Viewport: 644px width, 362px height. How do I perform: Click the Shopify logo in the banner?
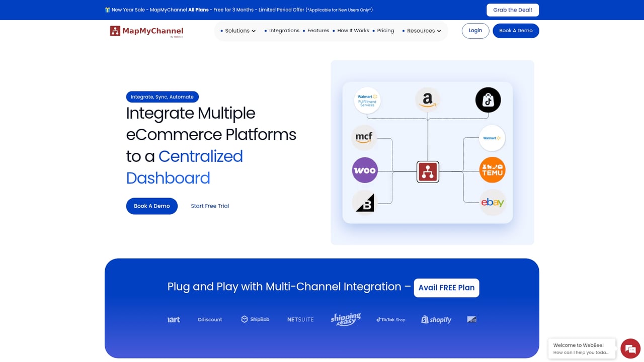click(436, 319)
